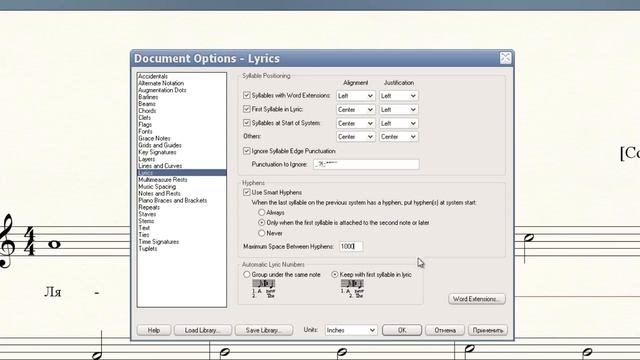Image resolution: width=640 pixels, height=360 pixels.
Task: Toggle Syllables with Word Extensions checkbox
Action: (x=247, y=95)
